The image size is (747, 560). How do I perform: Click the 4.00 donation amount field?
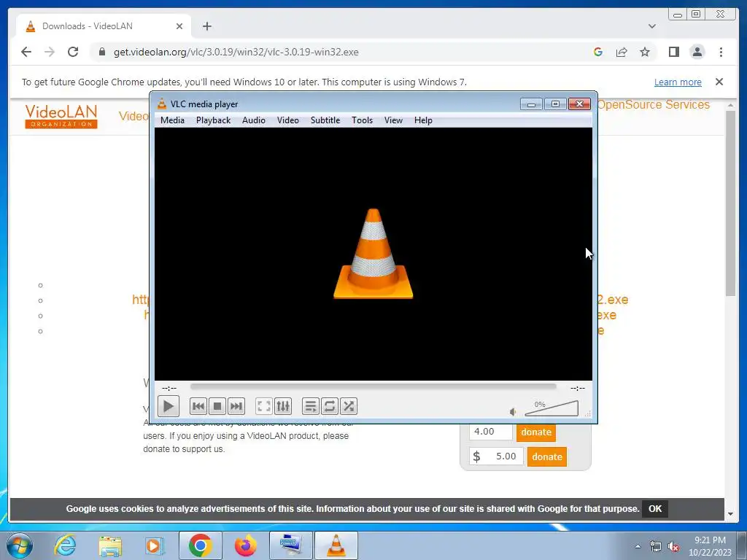click(x=491, y=432)
